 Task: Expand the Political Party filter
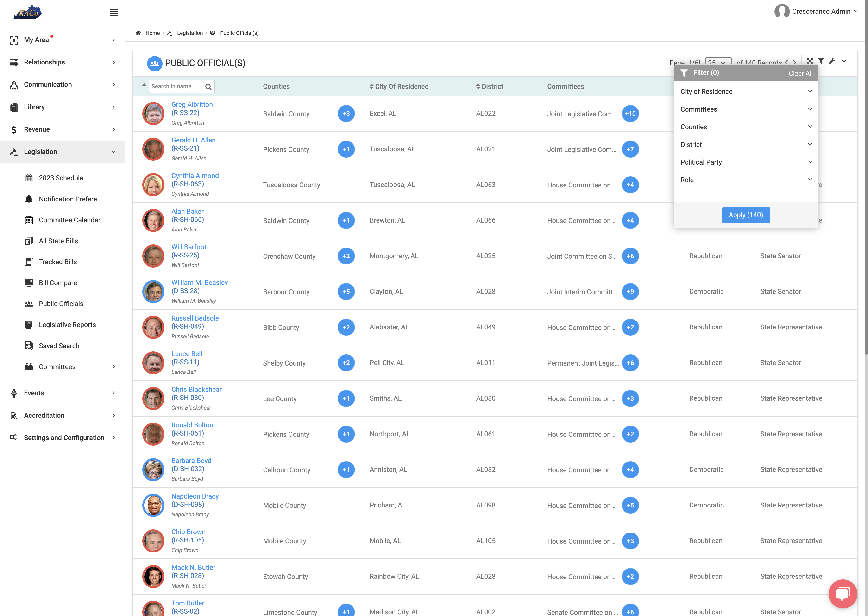[x=746, y=162]
